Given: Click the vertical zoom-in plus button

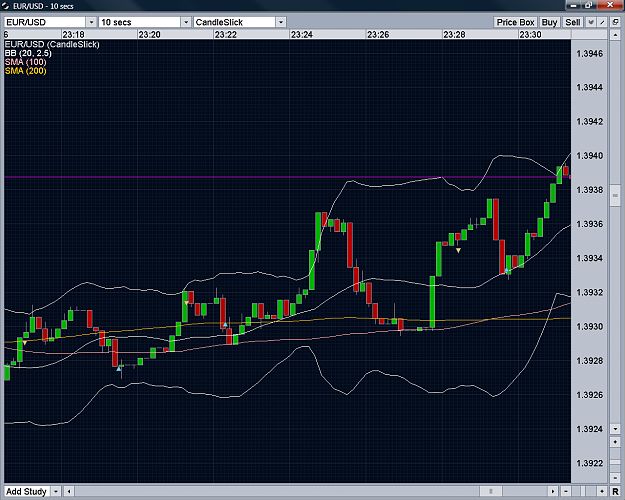Looking at the screenshot, I should point(615,442).
